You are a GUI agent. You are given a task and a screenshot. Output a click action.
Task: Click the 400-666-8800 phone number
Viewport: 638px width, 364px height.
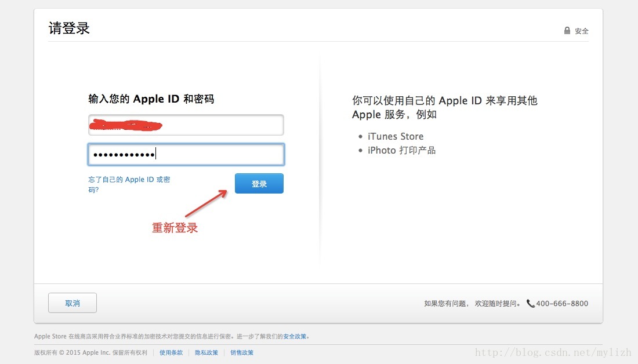tap(562, 303)
